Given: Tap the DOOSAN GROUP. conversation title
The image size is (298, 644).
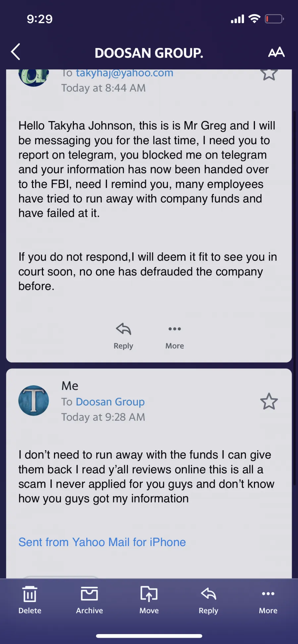Looking at the screenshot, I should point(149,53).
